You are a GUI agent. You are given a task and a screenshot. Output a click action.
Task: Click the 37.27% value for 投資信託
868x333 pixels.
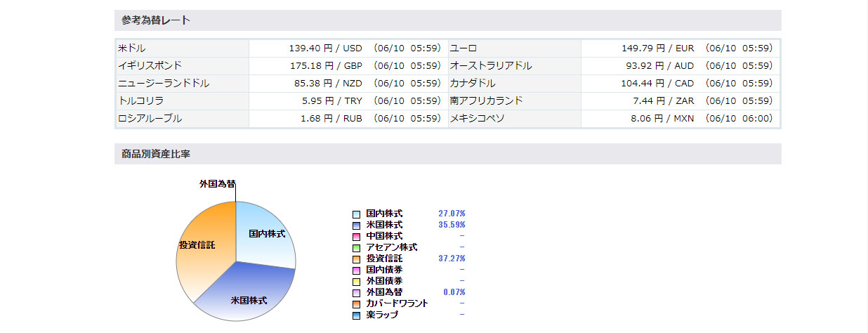(452, 259)
